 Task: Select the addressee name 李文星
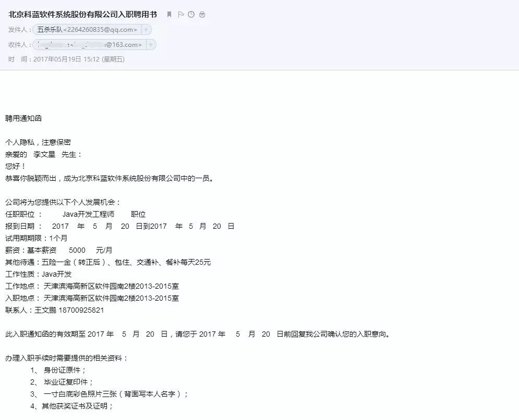pyautogui.click(x=44, y=154)
